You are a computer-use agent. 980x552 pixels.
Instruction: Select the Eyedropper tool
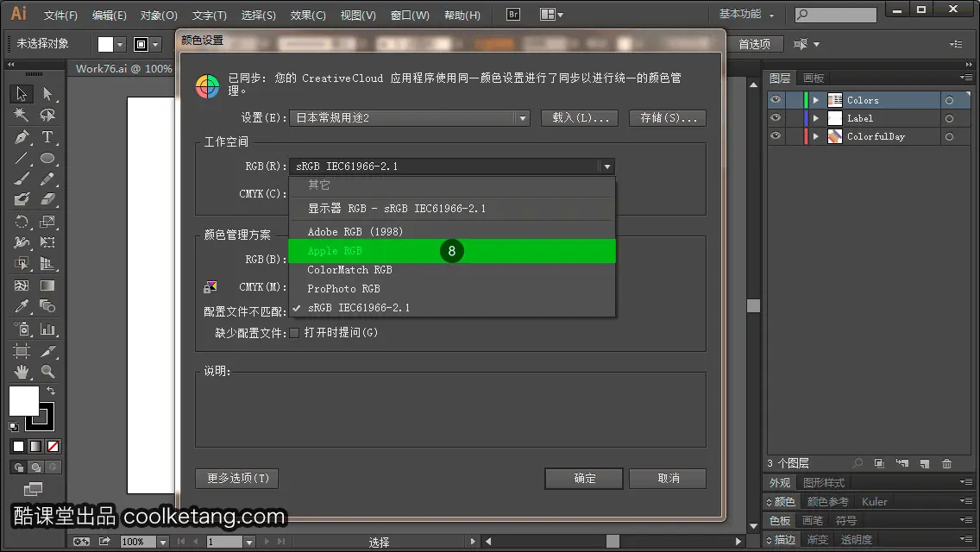pos(22,306)
